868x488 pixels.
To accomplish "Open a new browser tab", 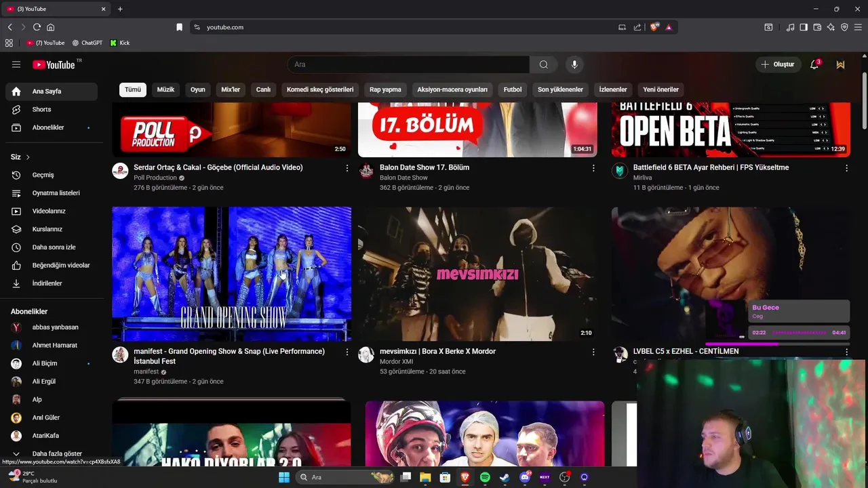I will pyautogui.click(x=120, y=9).
